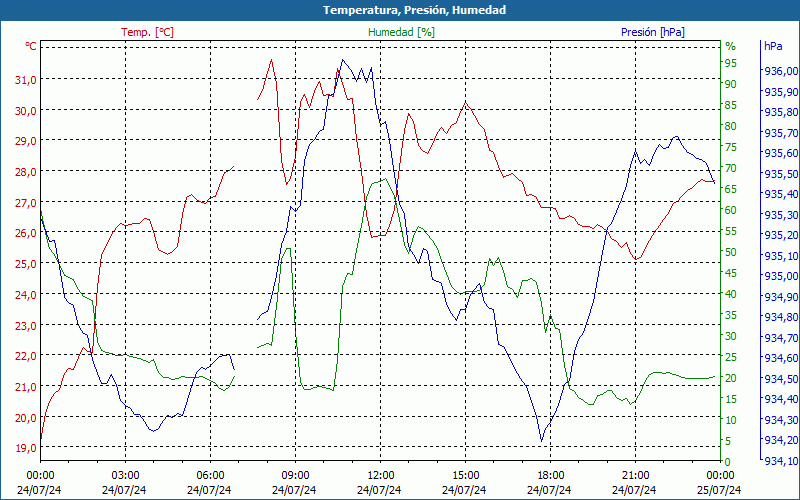Select the red Temp. [°C] legend label
The height and width of the screenshot is (500, 800).
[x=147, y=32]
